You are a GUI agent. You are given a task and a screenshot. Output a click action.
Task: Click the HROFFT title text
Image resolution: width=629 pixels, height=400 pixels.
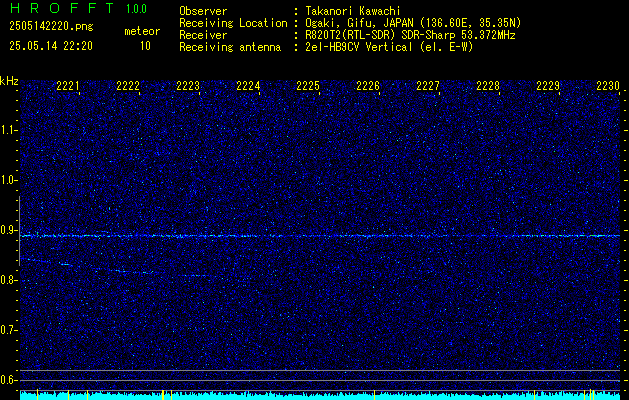coord(62,8)
